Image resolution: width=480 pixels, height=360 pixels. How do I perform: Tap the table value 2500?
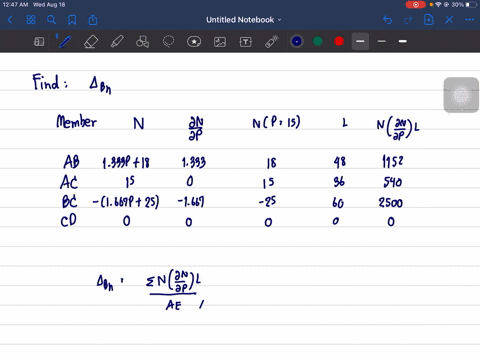pos(391,202)
